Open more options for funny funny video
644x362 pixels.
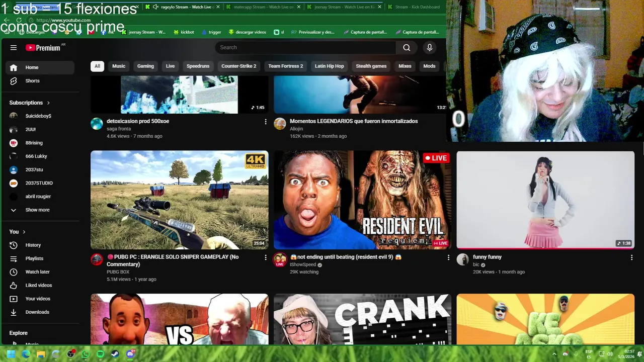pyautogui.click(x=631, y=257)
